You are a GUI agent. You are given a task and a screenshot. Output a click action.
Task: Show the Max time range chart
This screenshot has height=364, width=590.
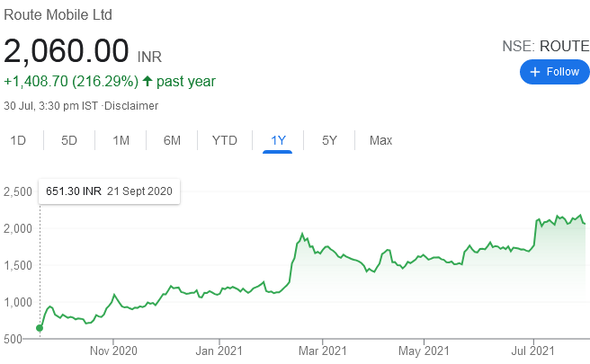pyautogui.click(x=380, y=140)
